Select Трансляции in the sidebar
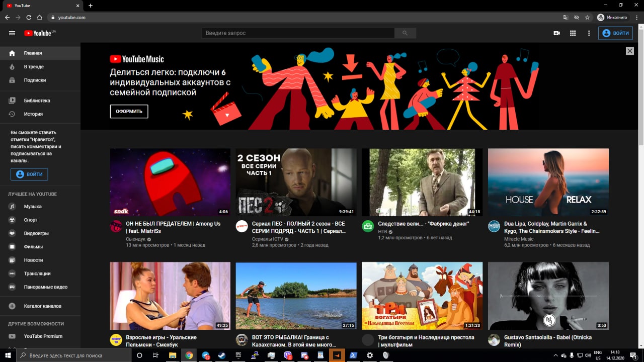The height and width of the screenshot is (362, 644). click(x=40, y=274)
